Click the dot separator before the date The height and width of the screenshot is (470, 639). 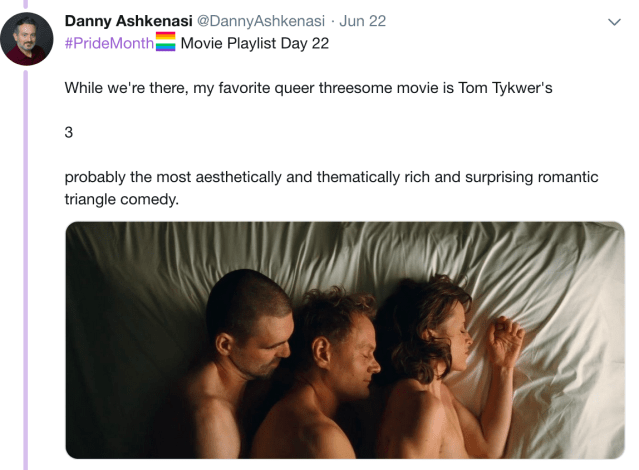332,21
